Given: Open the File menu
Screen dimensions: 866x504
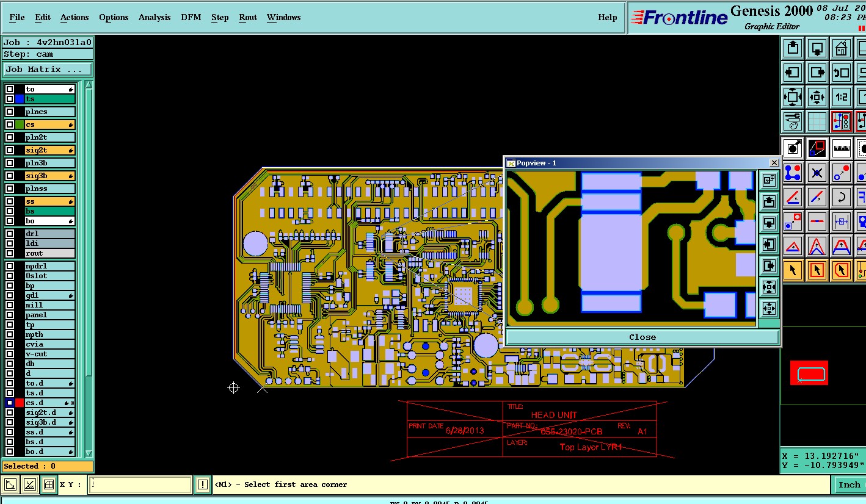Looking at the screenshot, I should point(17,17).
